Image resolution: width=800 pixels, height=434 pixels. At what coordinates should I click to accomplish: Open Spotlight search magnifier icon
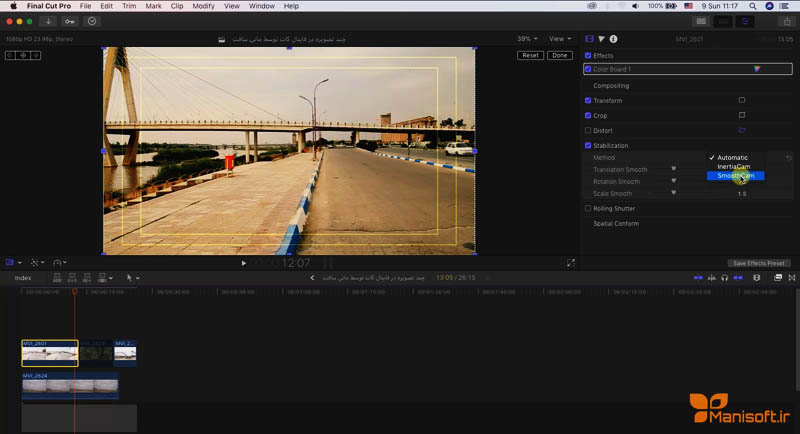[x=753, y=6]
